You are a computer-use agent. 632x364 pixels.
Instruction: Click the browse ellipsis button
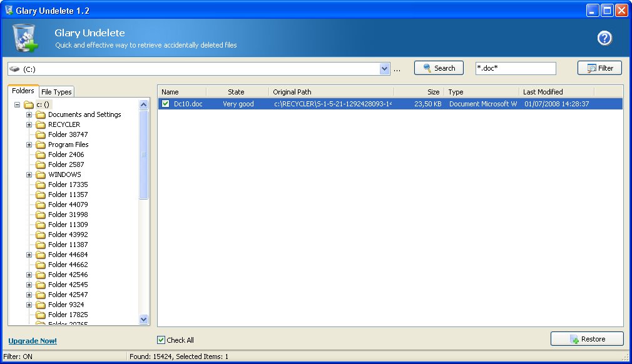coord(397,69)
